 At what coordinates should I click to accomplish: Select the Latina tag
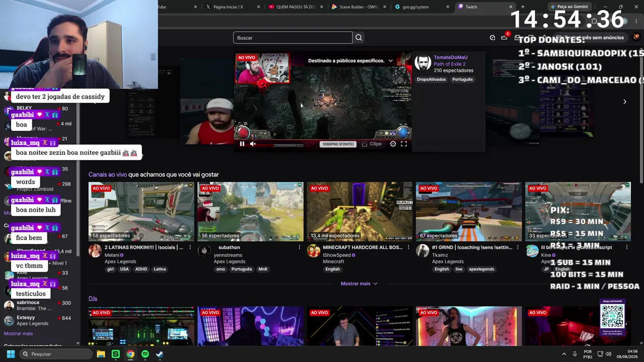(x=159, y=269)
